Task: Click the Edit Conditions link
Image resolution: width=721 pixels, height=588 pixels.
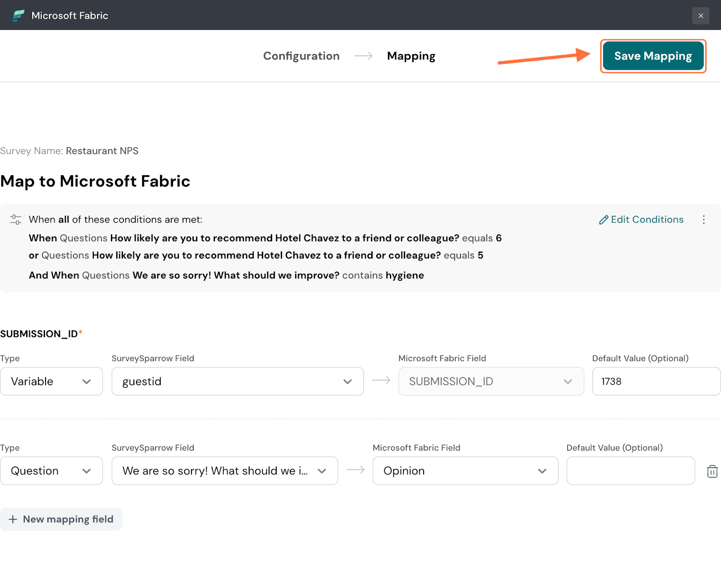Action: click(x=647, y=219)
